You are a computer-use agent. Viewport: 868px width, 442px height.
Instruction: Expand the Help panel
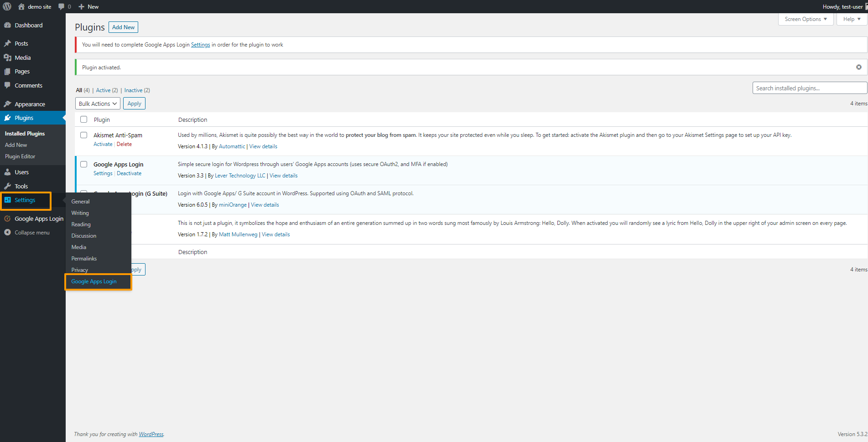(852, 19)
